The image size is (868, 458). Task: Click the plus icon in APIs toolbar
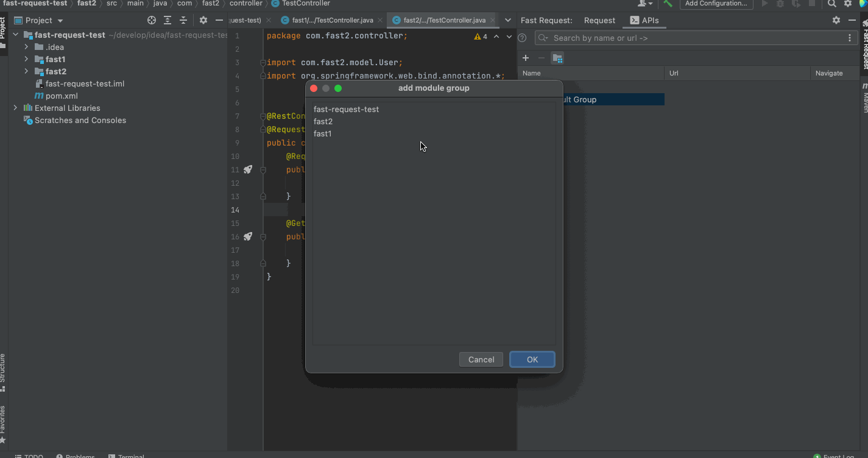click(x=526, y=58)
